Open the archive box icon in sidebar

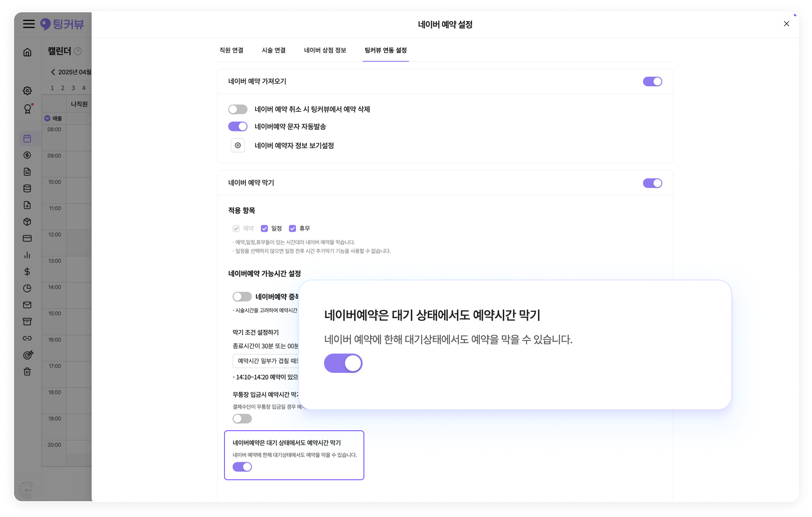point(27,322)
